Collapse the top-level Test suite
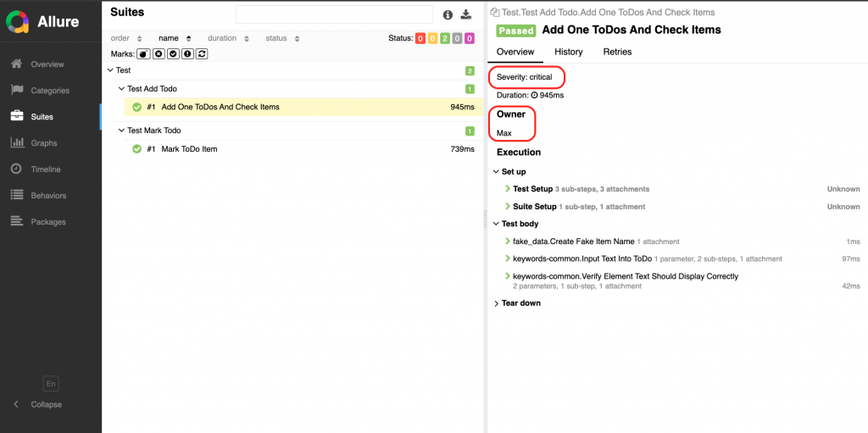 (291, 71)
